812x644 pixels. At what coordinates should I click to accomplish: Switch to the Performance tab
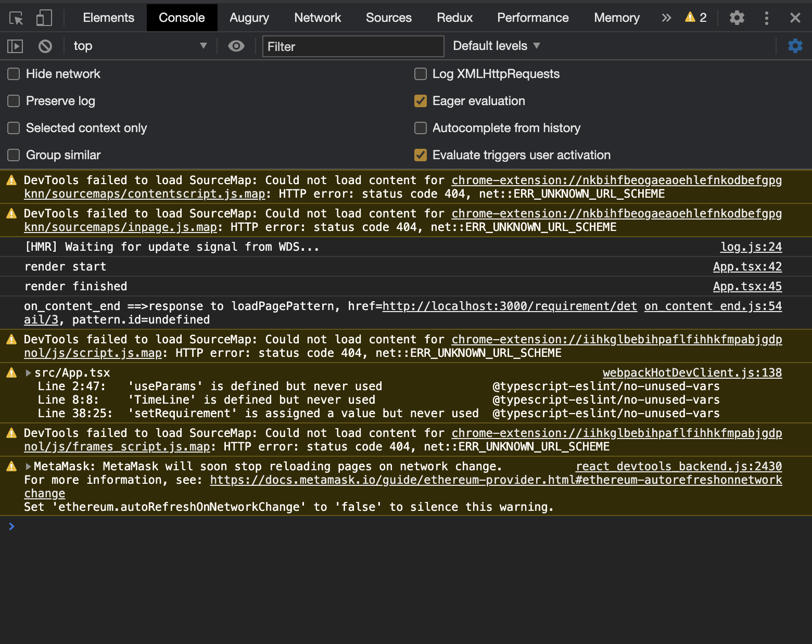pos(533,18)
